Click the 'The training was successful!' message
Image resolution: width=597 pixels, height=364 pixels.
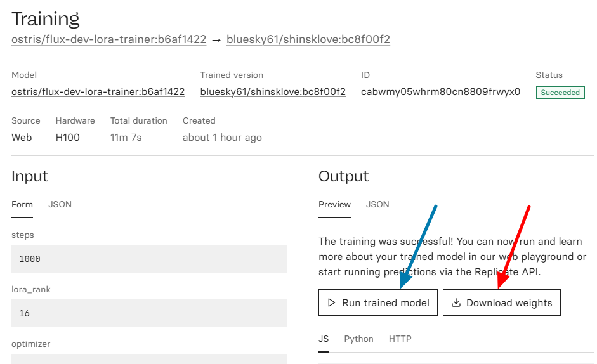[452, 257]
